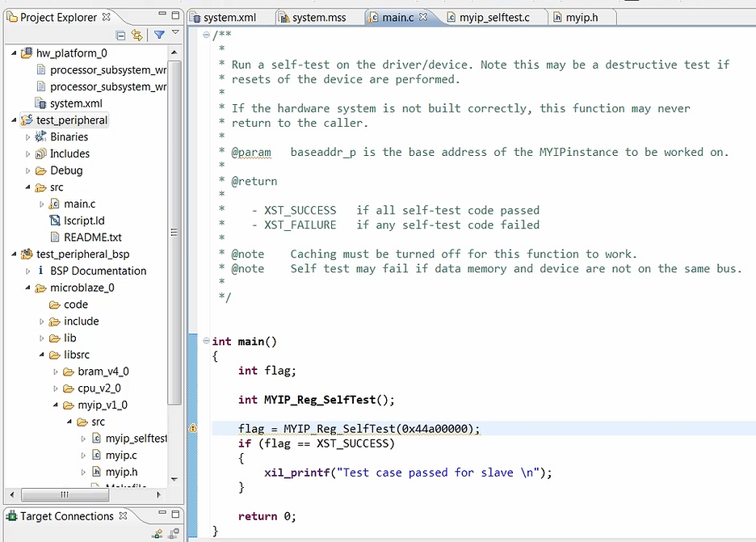Click Collapse All icon in Project Explorer
Screen dimensions: 756x542
(121, 35)
